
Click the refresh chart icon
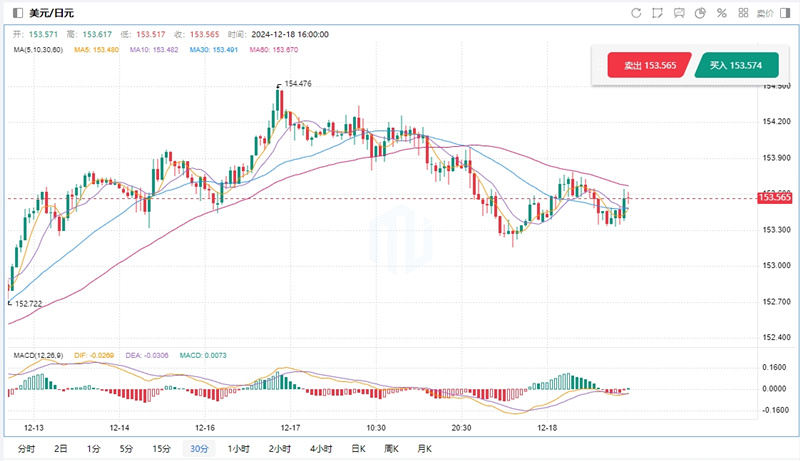(x=636, y=13)
